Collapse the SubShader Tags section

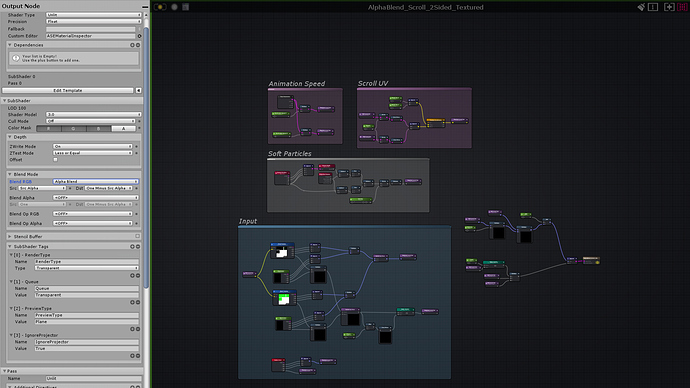point(10,247)
